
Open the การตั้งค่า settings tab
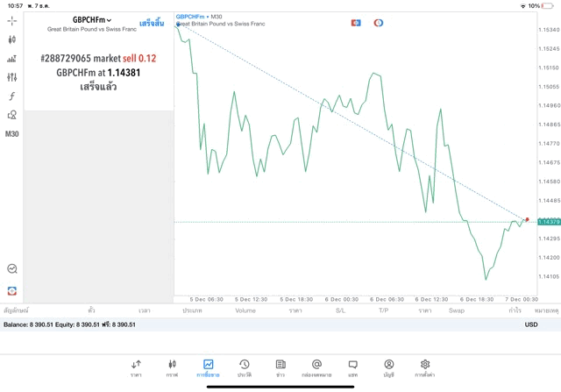[424, 368]
